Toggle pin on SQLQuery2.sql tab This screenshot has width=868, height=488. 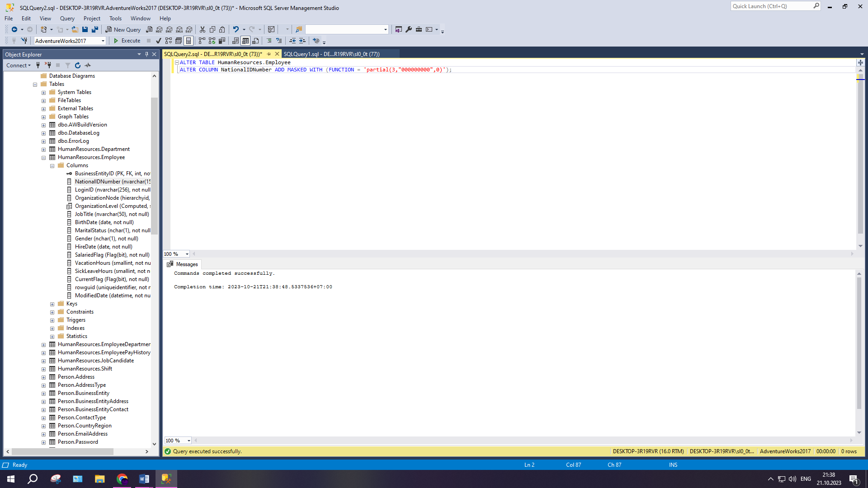point(269,54)
